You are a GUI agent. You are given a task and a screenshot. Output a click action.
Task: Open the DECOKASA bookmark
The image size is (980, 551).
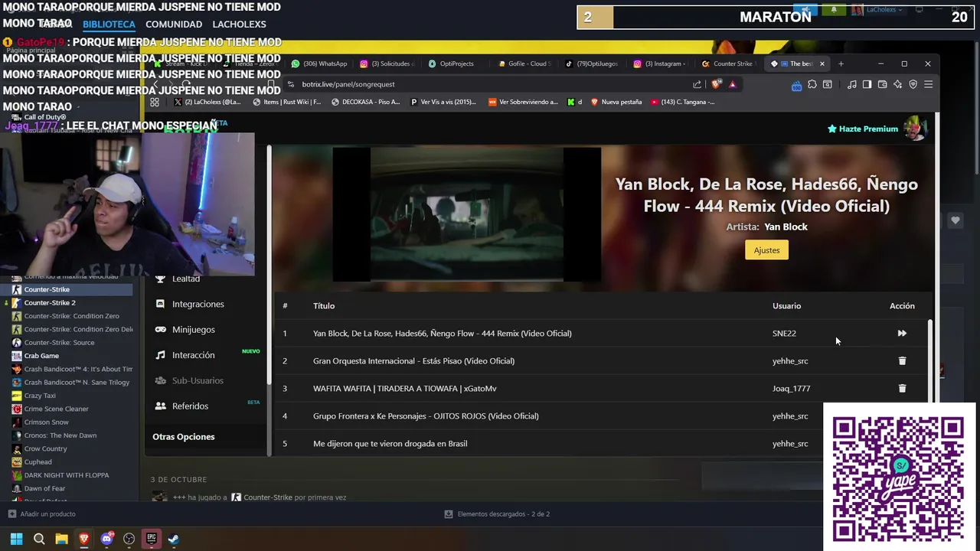coord(366,102)
